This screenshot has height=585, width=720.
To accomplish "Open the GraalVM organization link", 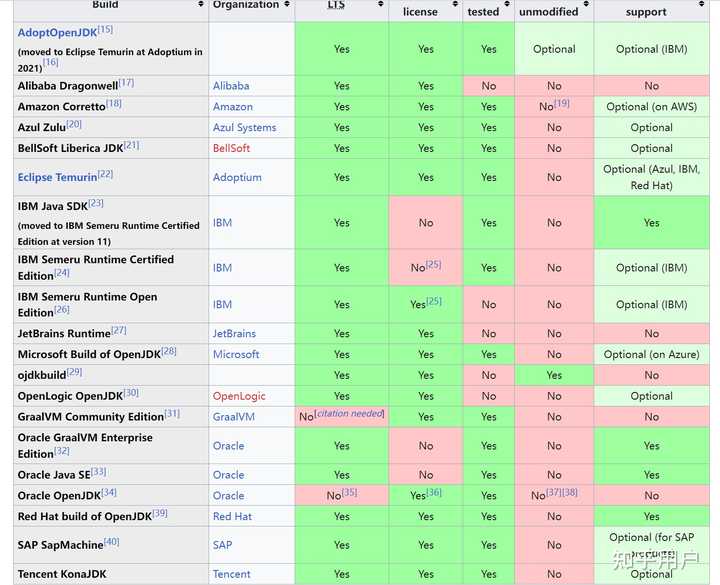I will click(234, 417).
